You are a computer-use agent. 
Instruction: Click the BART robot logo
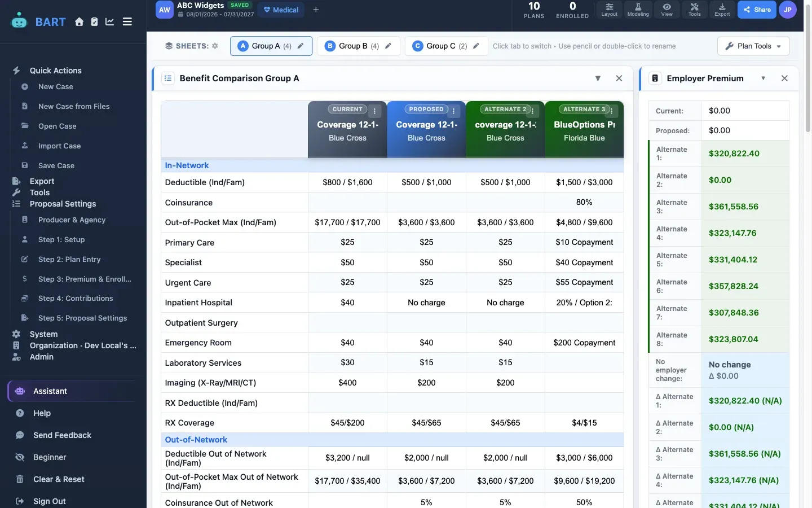point(19,21)
